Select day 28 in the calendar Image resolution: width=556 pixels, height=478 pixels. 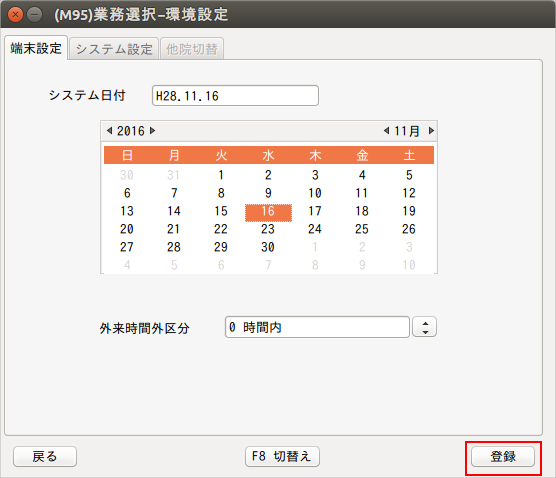174,247
